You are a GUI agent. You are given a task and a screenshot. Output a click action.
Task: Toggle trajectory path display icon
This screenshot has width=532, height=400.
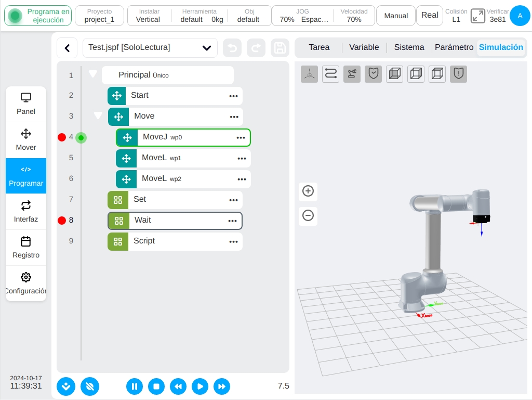click(331, 74)
